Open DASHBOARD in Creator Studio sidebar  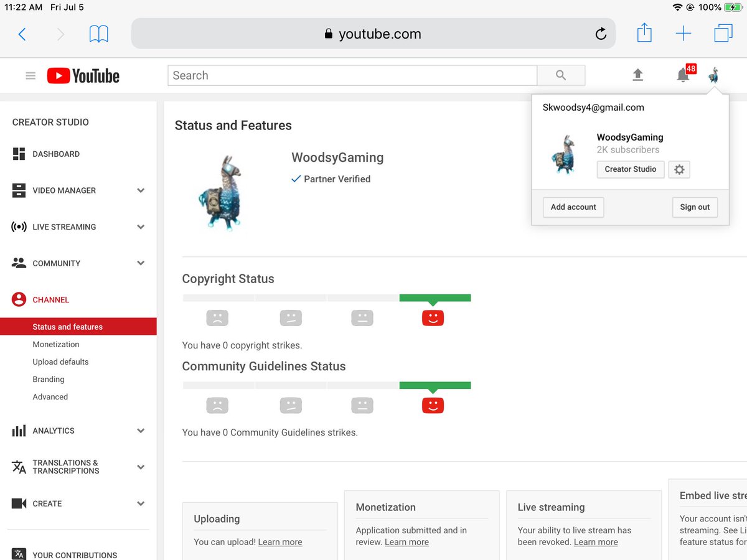[x=56, y=154]
